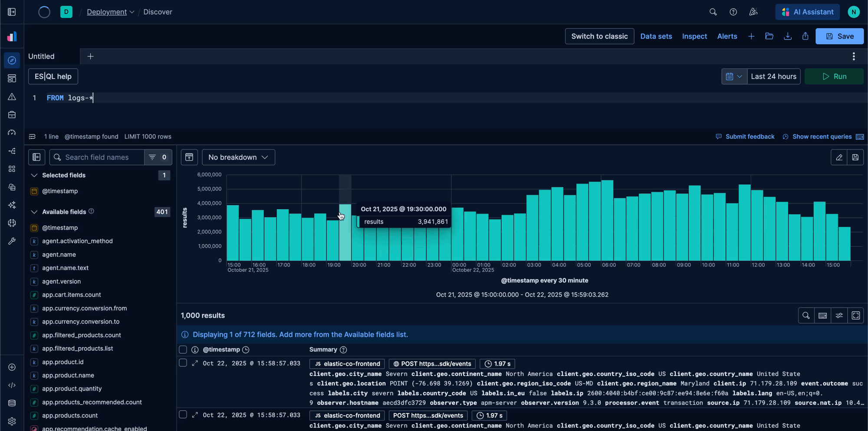Screen dimensions: 868x431
Task: Click the Run query button
Action: pyautogui.click(x=834, y=76)
